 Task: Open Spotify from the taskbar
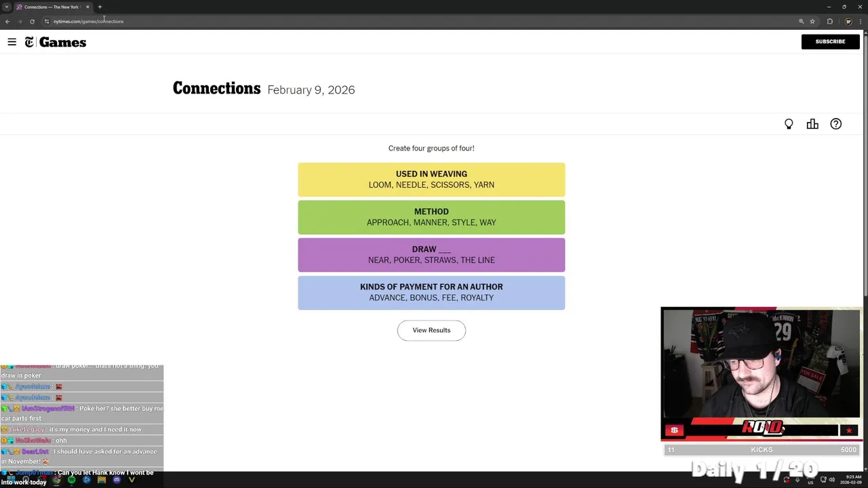click(71, 480)
